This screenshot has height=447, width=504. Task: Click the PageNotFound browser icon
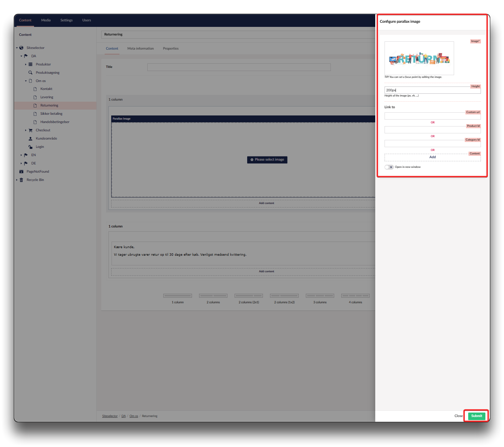(x=21, y=172)
